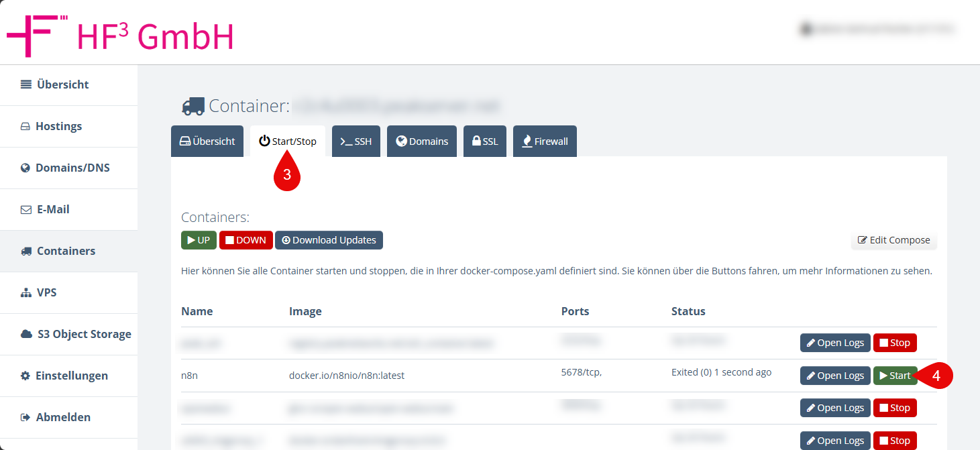Open the Domains/DNS sidebar section

tap(72, 168)
